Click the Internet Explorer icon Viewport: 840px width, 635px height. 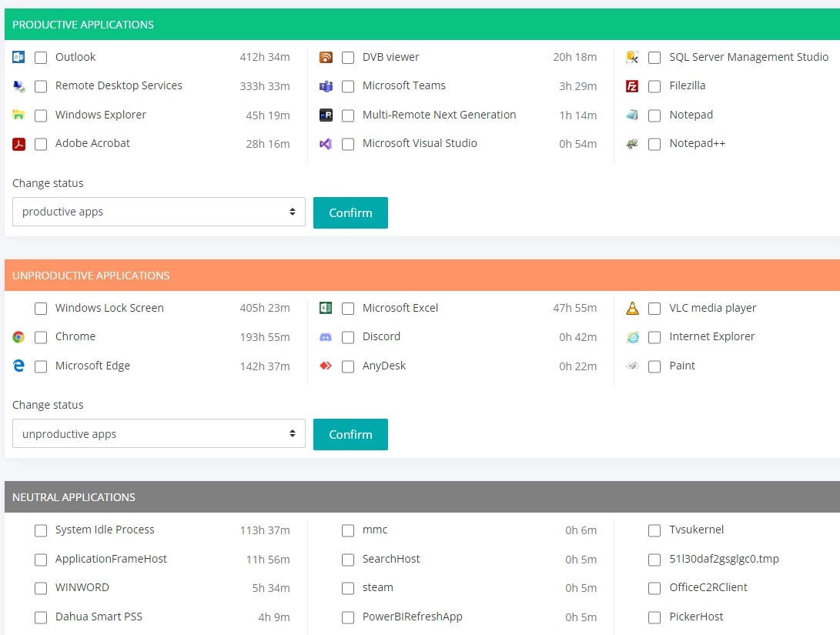632,337
